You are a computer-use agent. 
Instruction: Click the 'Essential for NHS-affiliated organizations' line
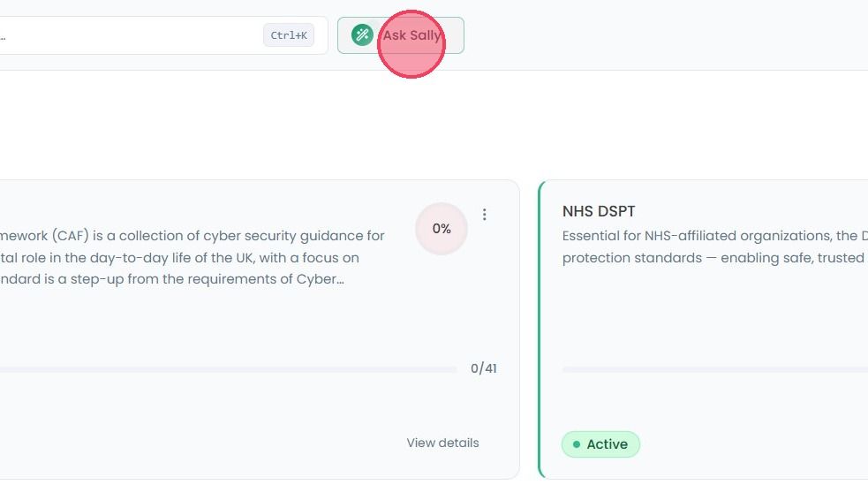coord(714,236)
